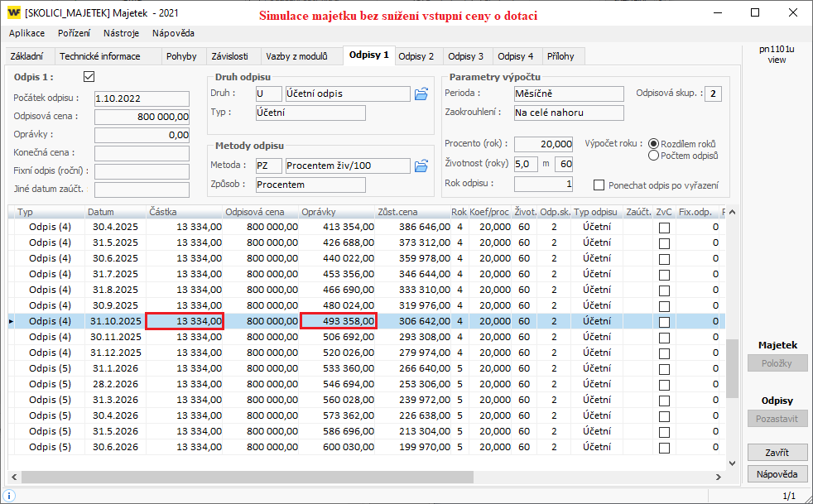Switch to the Odpisy 2 tab

pos(416,56)
